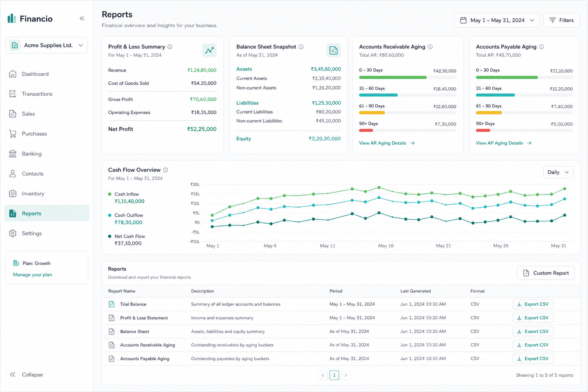Image resolution: width=588 pixels, height=392 pixels.
Task: Click the Accounts Payable Aging row file icon
Action: (x=112, y=359)
